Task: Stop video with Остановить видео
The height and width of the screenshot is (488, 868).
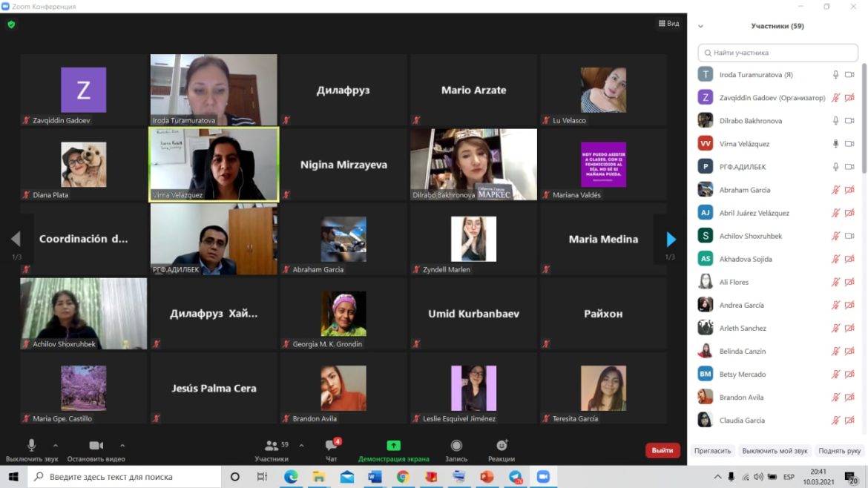Action: pos(96,446)
